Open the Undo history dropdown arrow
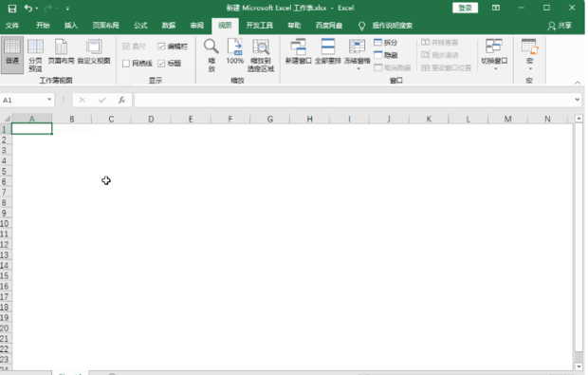The image size is (588, 375). point(37,9)
